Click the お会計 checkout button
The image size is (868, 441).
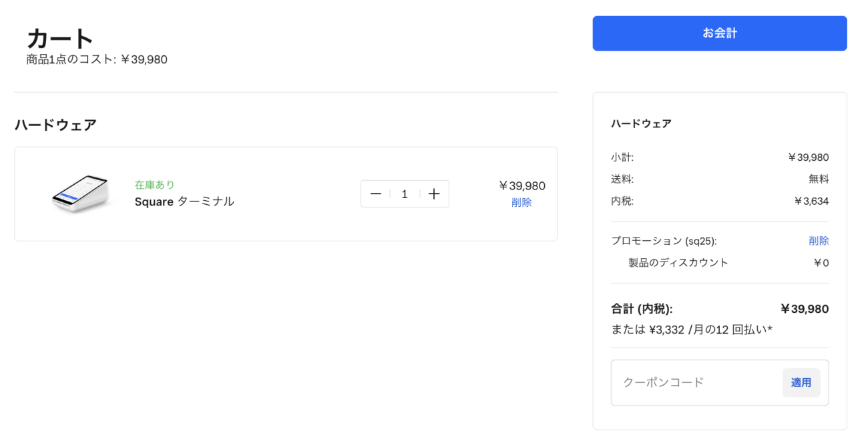(x=720, y=33)
